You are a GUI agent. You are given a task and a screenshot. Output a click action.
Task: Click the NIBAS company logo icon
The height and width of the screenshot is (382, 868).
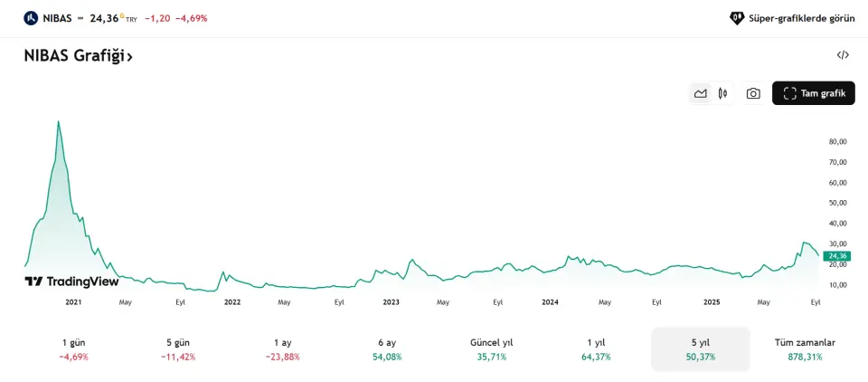(32, 17)
